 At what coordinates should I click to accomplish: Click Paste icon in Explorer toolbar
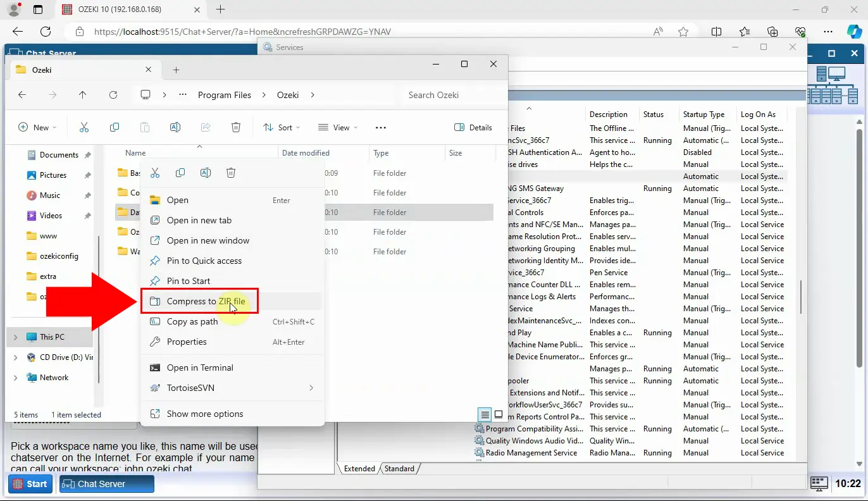145,127
